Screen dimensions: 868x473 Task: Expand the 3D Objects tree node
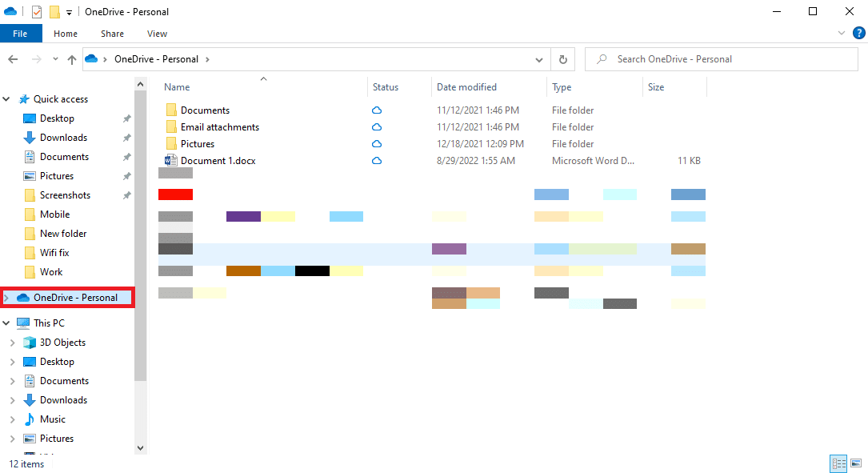pos(12,343)
